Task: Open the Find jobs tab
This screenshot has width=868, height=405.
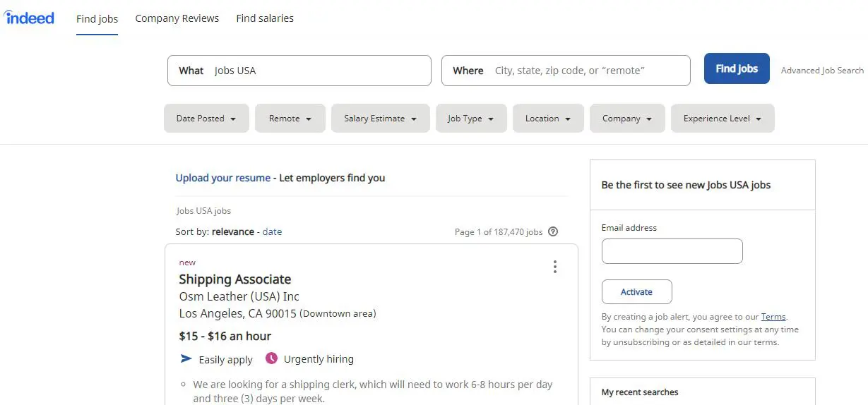Action: pyautogui.click(x=97, y=19)
